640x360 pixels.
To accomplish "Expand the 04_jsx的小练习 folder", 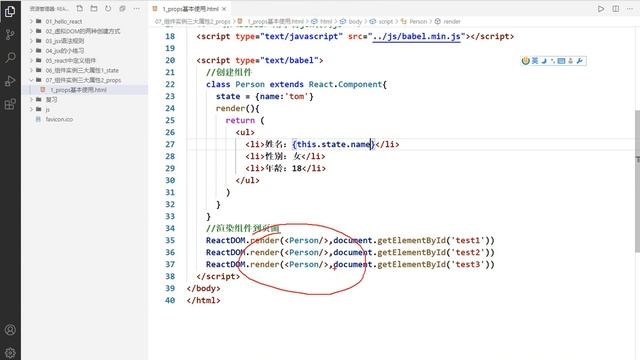I will coord(65,51).
